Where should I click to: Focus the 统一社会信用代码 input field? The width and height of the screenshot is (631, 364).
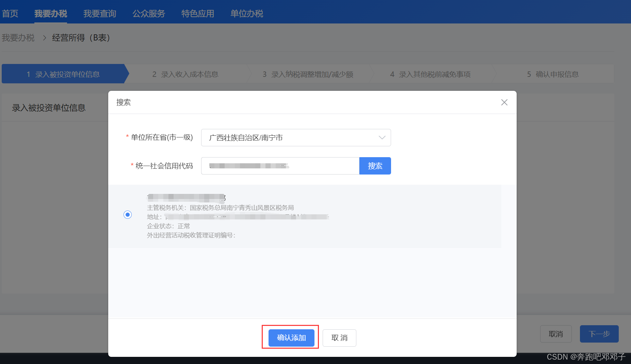click(x=280, y=166)
